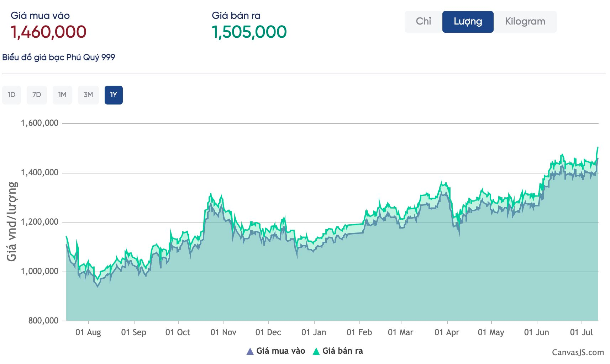Set chart range to 7D

(x=37, y=95)
